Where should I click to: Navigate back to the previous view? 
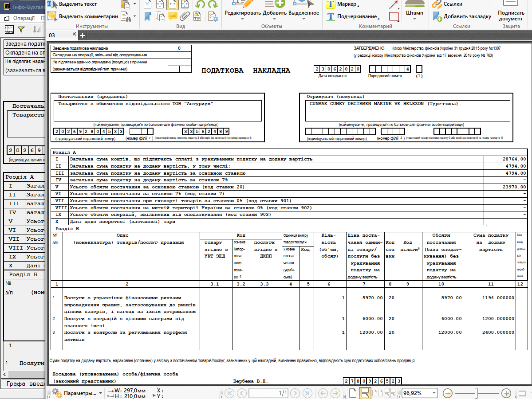[x=323, y=393]
